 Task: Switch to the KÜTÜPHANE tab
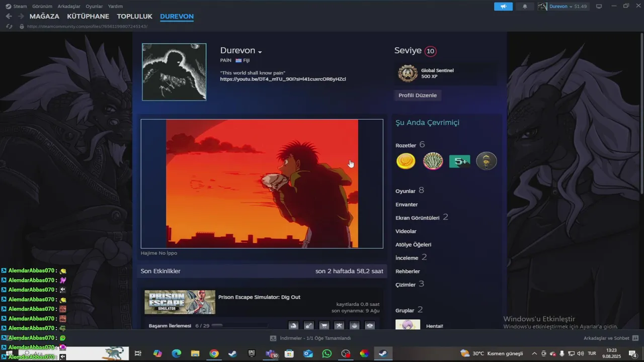tap(88, 16)
